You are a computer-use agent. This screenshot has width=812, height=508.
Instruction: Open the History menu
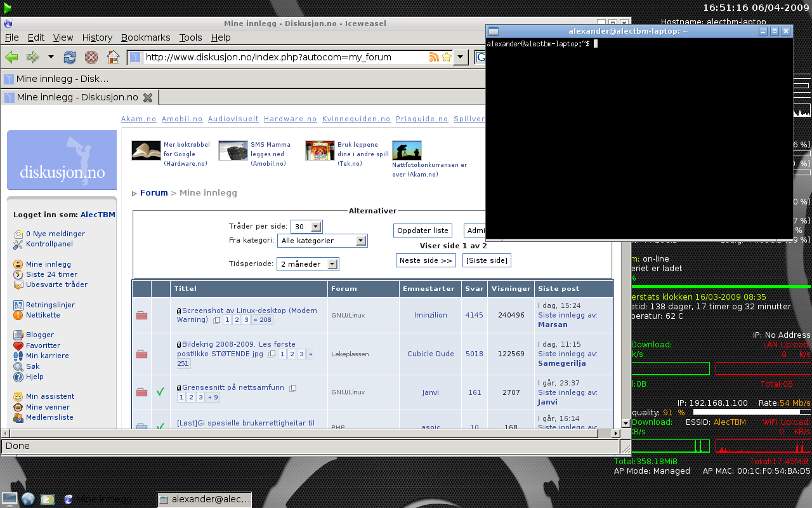(x=97, y=37)
